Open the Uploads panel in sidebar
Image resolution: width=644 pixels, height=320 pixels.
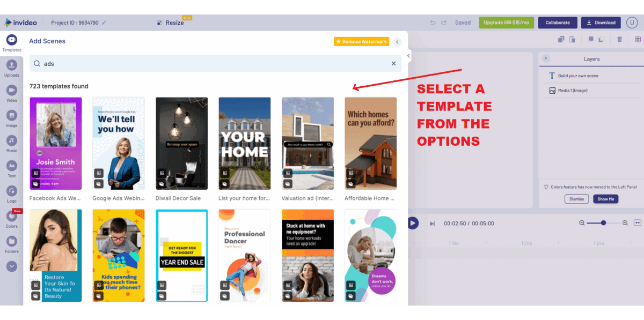point(12,68)
